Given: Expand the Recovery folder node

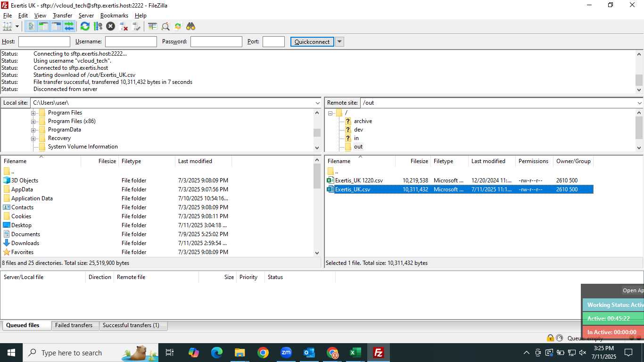Looking at the screenshot, I should 33,138.
